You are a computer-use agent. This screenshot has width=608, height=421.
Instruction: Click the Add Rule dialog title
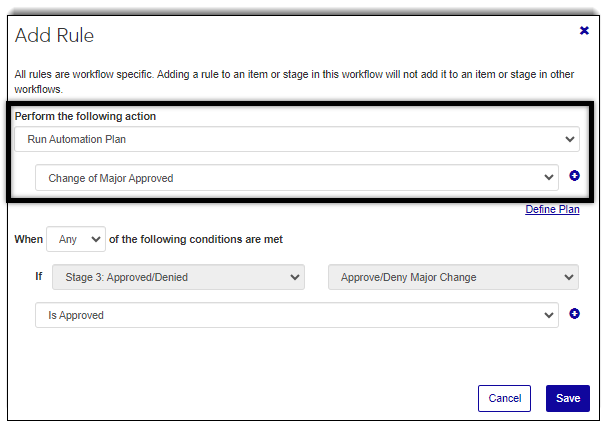[x=54, y=36]
